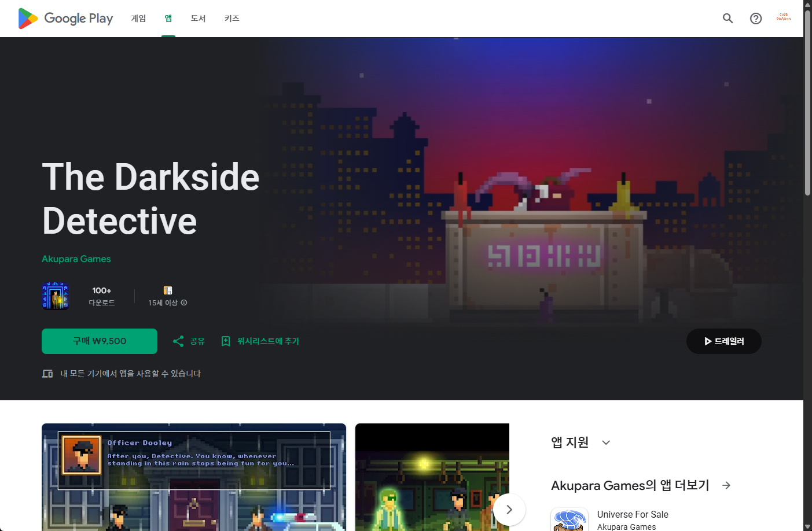Screen dimensions: 812x531
Task: Show the 15세 이상 content rating info icon
Action: pos(184,303)
